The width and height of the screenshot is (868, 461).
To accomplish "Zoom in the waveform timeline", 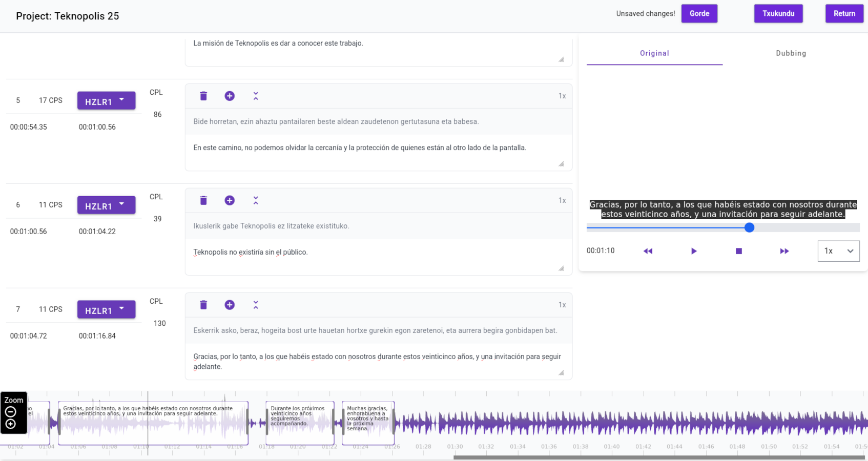I will pos(11,424).
